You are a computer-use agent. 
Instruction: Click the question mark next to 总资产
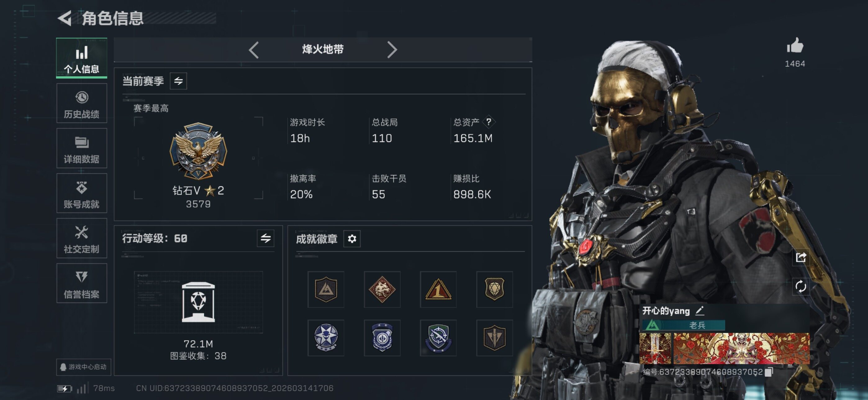click(x=489, y=122)
